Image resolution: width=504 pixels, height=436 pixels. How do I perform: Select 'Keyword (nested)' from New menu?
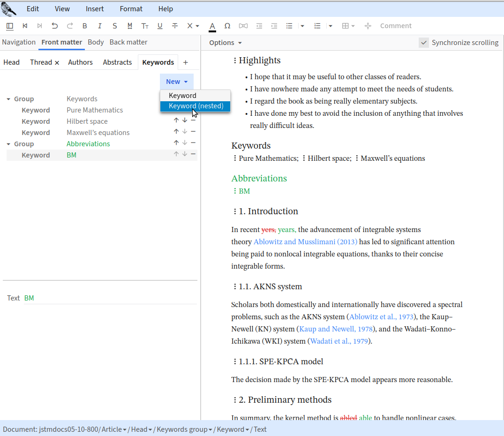pyautogui.click(x=196, y=106)
